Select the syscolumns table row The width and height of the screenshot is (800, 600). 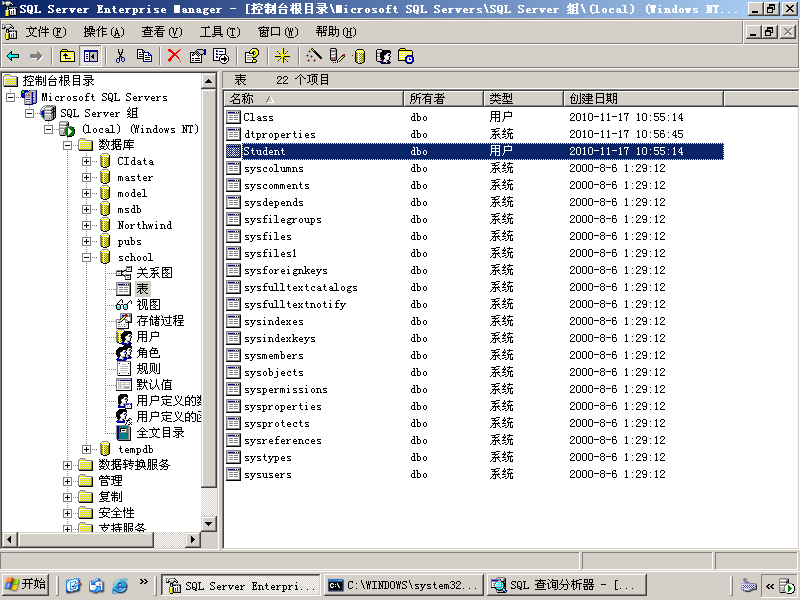(474, 168)
